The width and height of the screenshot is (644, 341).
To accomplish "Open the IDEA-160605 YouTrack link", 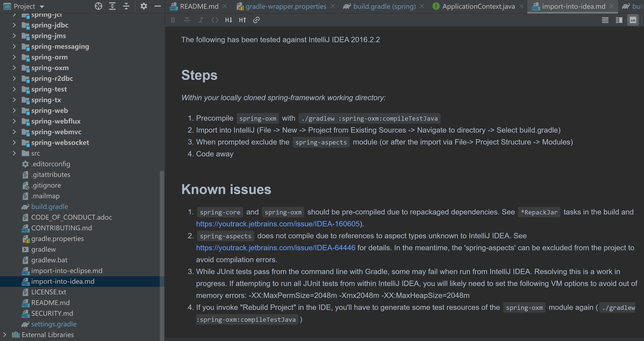I will click(278, 224).
